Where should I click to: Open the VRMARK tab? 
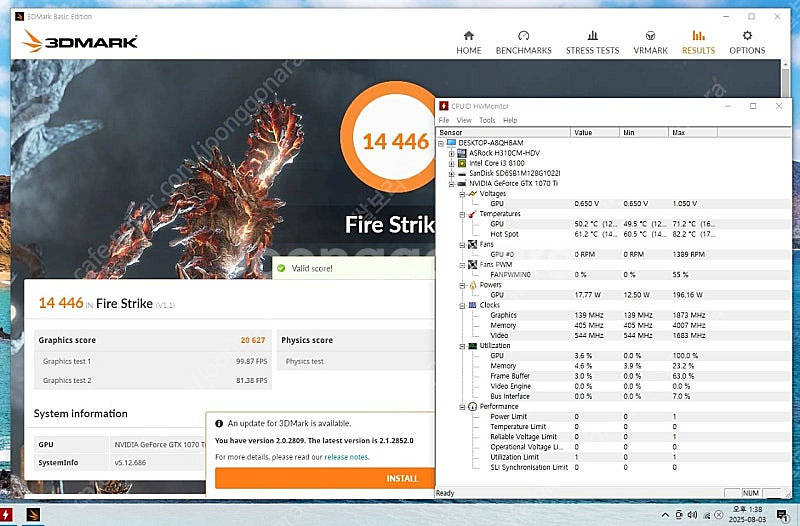tap(650, 42)
